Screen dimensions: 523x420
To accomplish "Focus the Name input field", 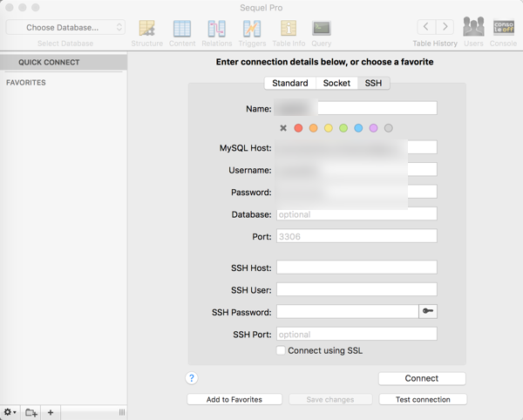I will [357, 108].
